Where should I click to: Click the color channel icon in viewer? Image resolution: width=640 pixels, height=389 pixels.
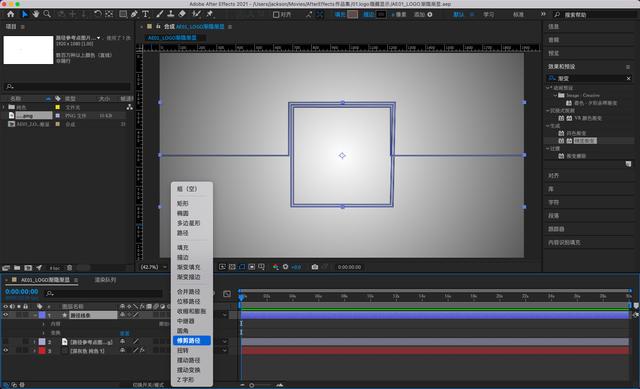[x=276, y=267]
